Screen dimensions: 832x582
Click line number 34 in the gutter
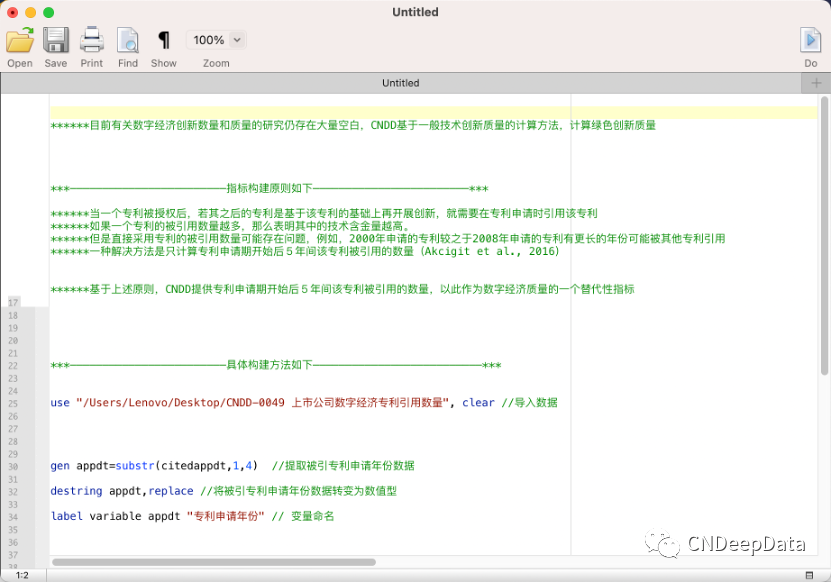click(x=13, y=517)
